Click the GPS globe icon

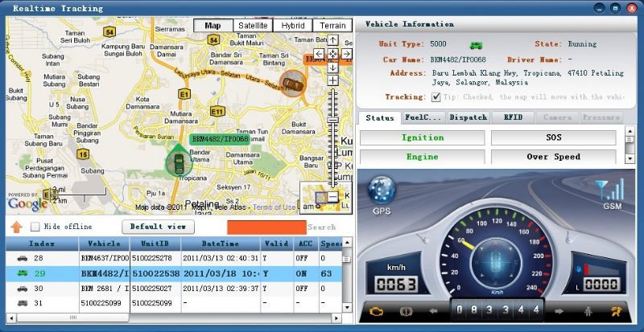tap(382, 192)
